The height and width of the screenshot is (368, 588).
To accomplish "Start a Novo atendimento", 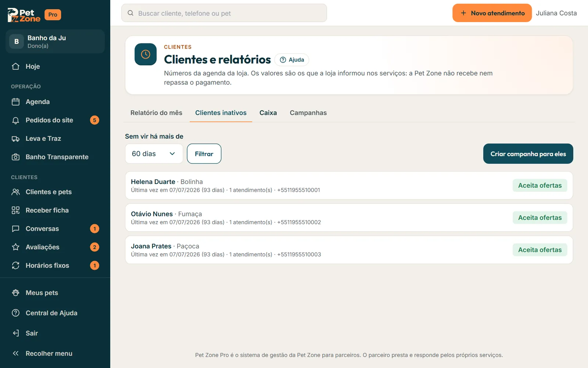I will click(492, 13).
